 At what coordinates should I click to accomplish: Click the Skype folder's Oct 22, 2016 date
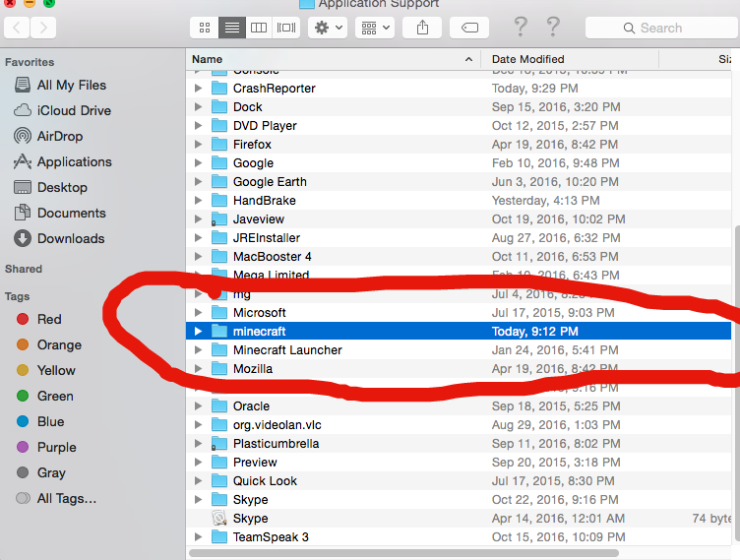pos(555,500)
